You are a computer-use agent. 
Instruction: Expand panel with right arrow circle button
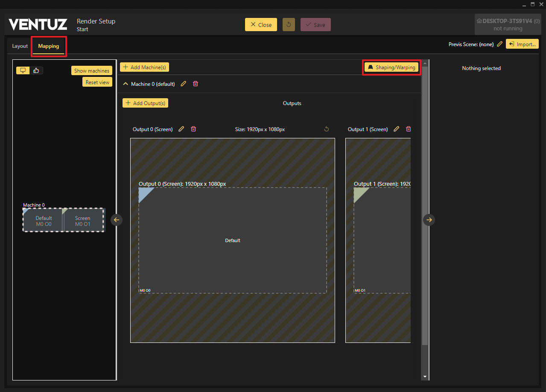pos(429,219)
